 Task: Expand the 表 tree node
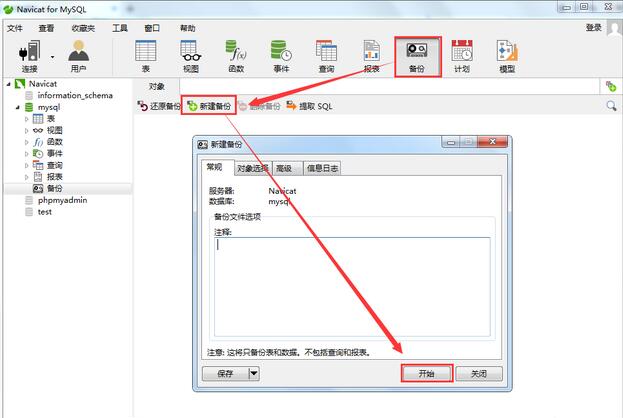(27, 119)
